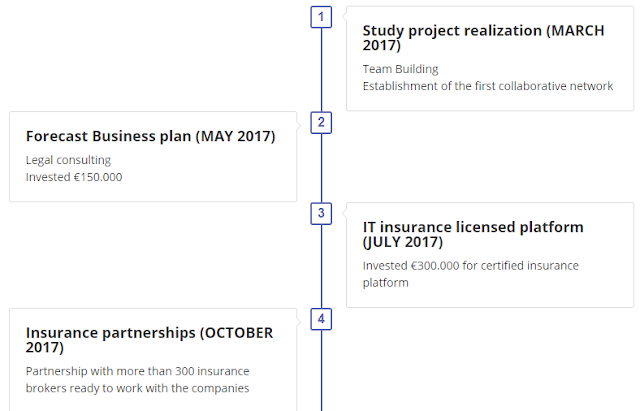Screen dimensions: 640x411
Task: Click the 'Study project realization' heading
Action: [452, 31]
